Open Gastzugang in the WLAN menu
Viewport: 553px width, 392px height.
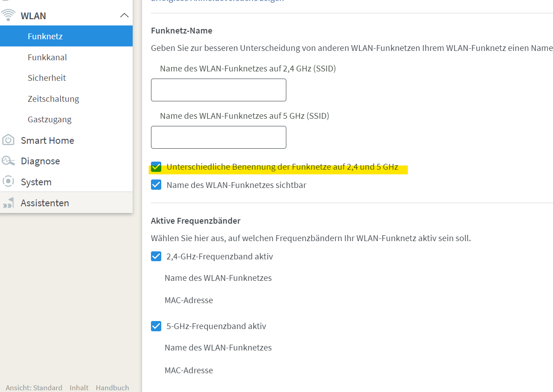click(x=50, y=119)
